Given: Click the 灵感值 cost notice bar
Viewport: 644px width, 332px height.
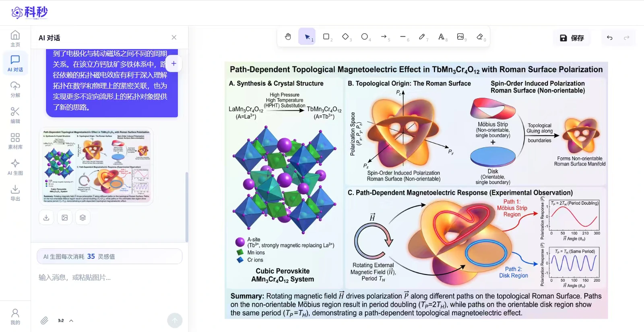Looking at the screenshot, I should [109, 256].
